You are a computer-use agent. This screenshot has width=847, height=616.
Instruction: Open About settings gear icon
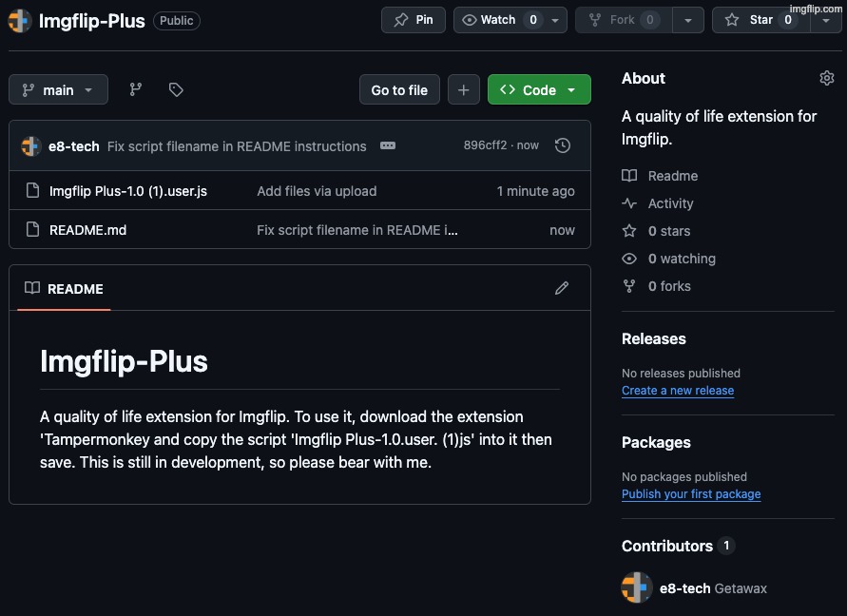826,78
